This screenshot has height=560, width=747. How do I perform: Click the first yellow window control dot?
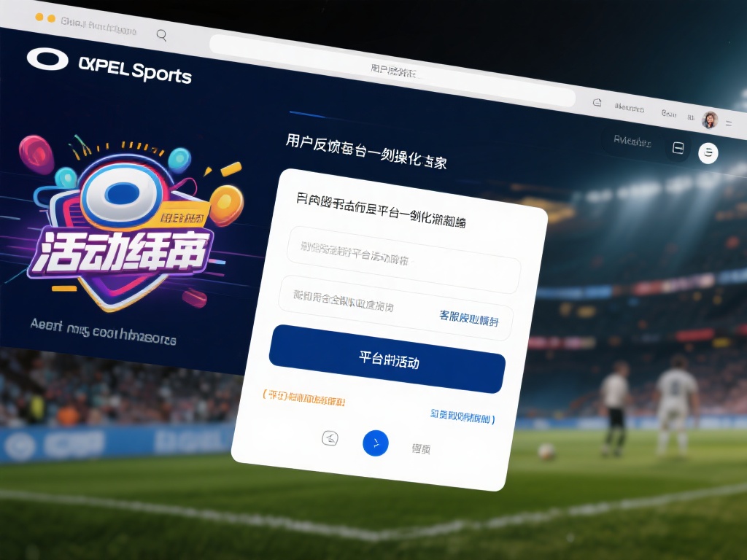[39, 17]
